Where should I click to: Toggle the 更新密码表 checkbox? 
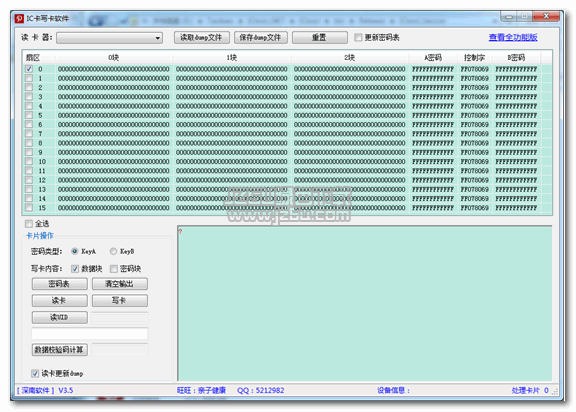(358, 37)
